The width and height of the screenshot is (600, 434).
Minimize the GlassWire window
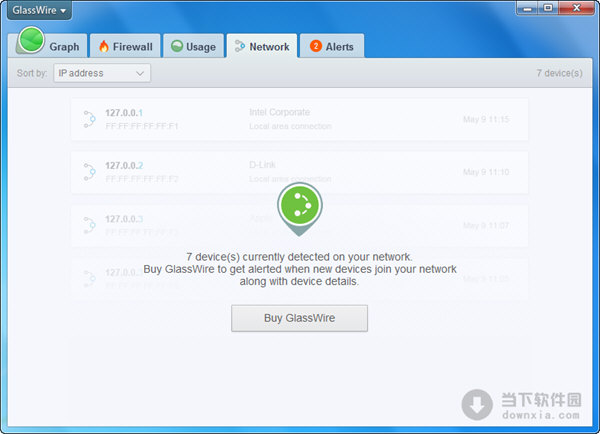[527, 8]
